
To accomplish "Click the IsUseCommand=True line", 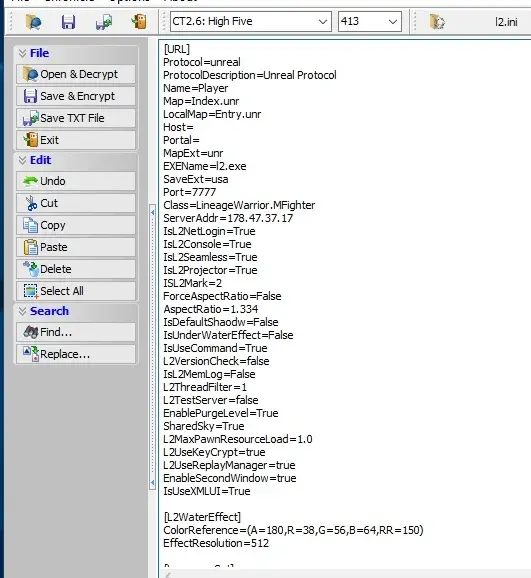I will (215, 348).
